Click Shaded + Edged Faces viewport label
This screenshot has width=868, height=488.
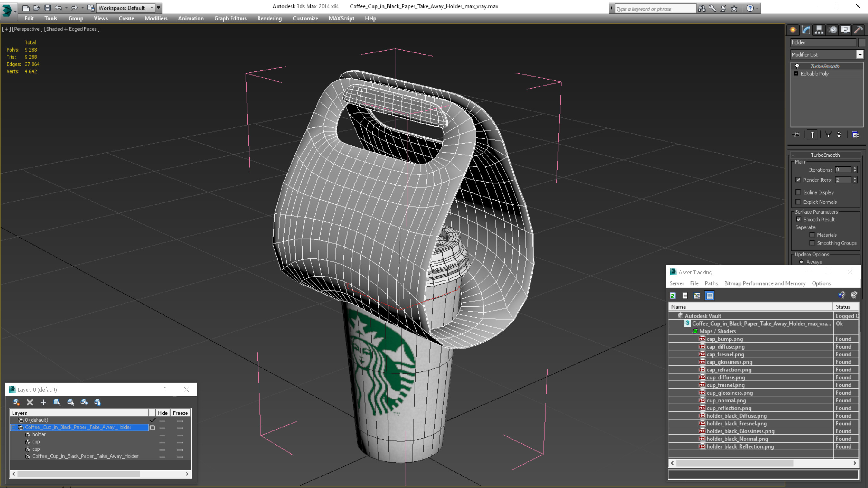pos(71,29)
